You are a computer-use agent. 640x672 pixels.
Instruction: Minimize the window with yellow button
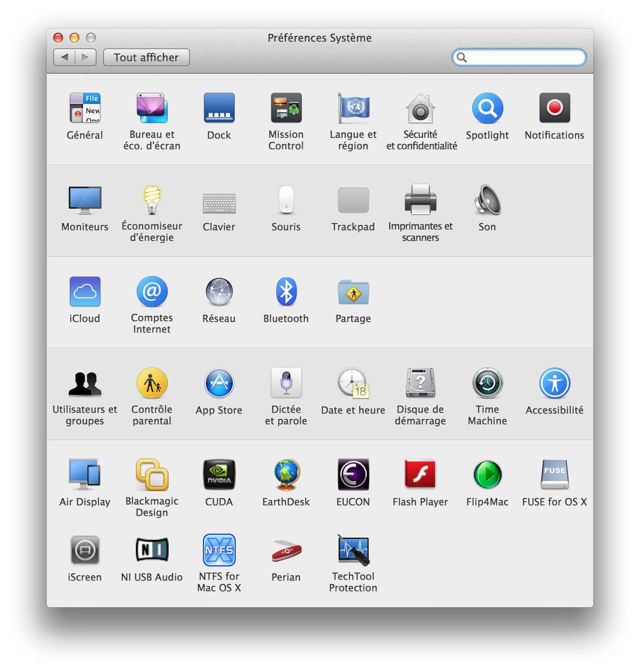point(74,38)
